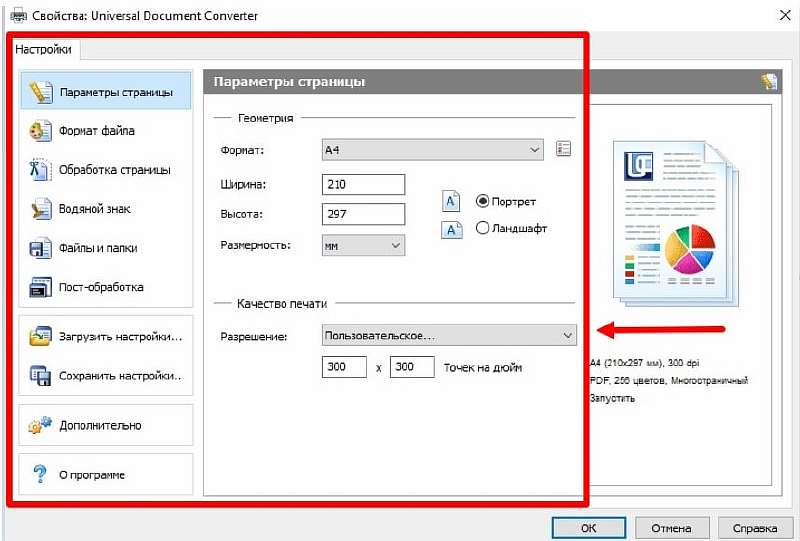Select the Обработка страницы icon
This screenshot has height=541, width=800.
40,170
